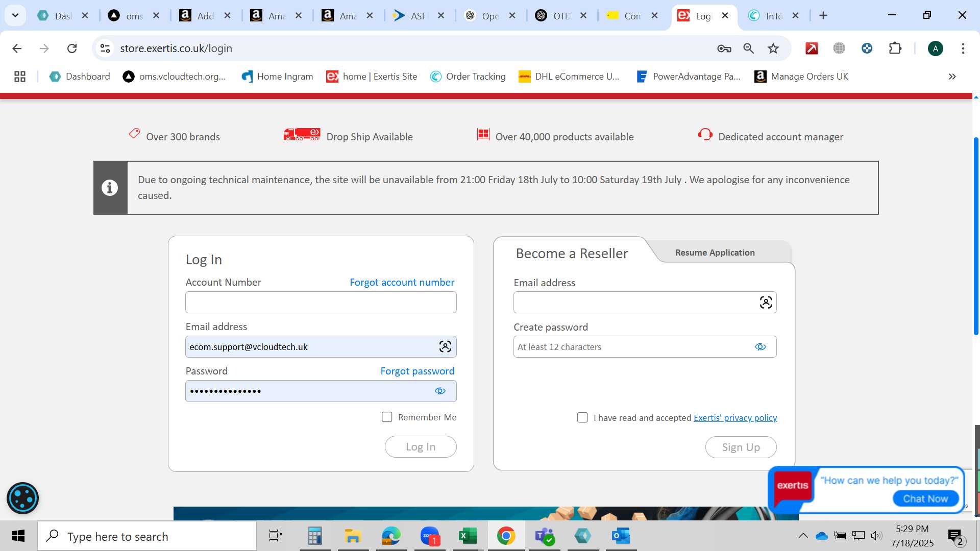Open the Chrome profile avatar A

tap(935, 48)
